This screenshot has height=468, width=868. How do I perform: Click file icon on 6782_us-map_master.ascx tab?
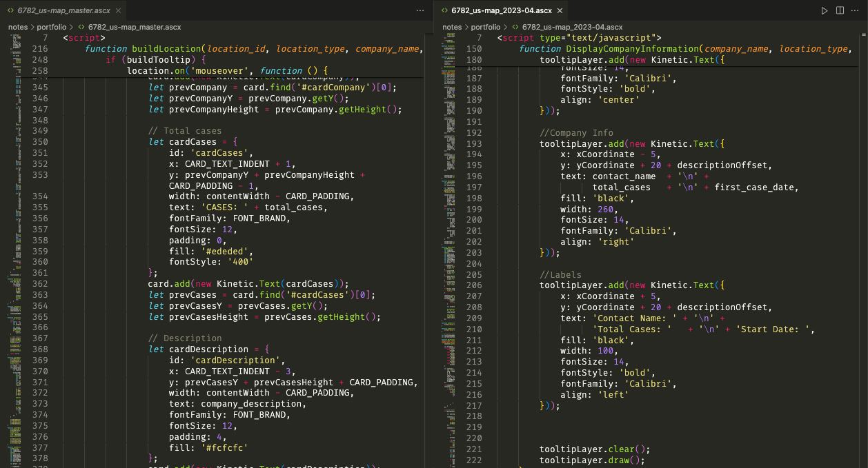click(x=10, y=11)
